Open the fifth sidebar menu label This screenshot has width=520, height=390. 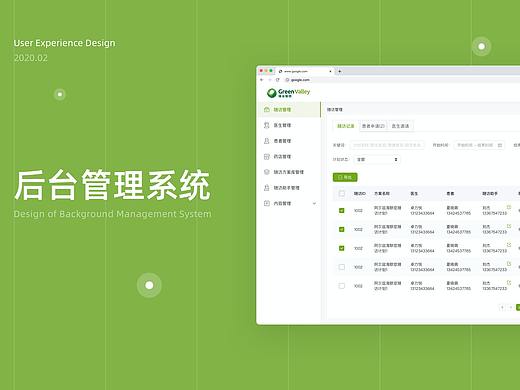point(289,172)
